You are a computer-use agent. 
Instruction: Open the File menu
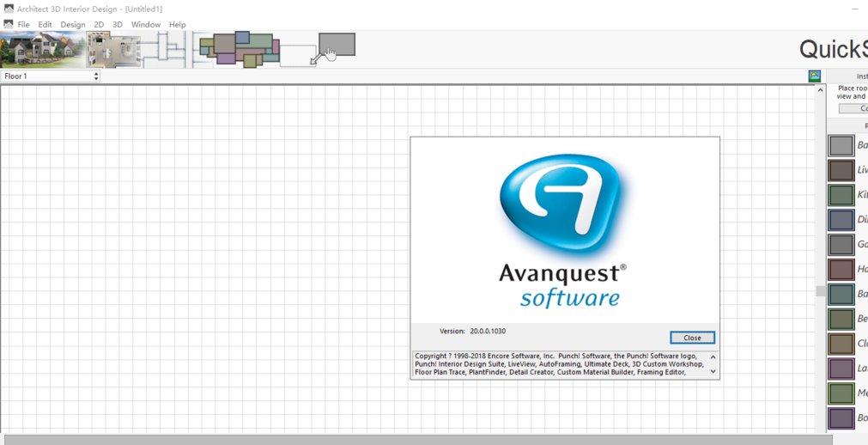coord(23,24)
